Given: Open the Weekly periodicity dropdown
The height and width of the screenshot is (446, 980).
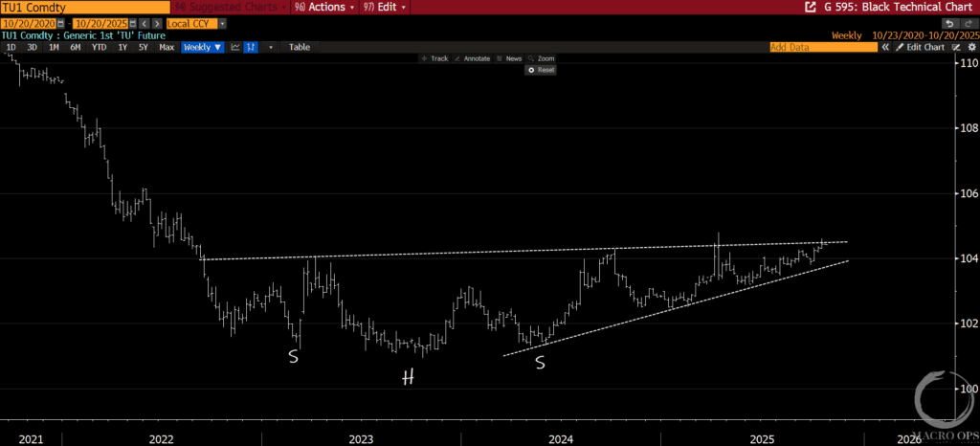Looking at the screenshot, I should 203,47.
